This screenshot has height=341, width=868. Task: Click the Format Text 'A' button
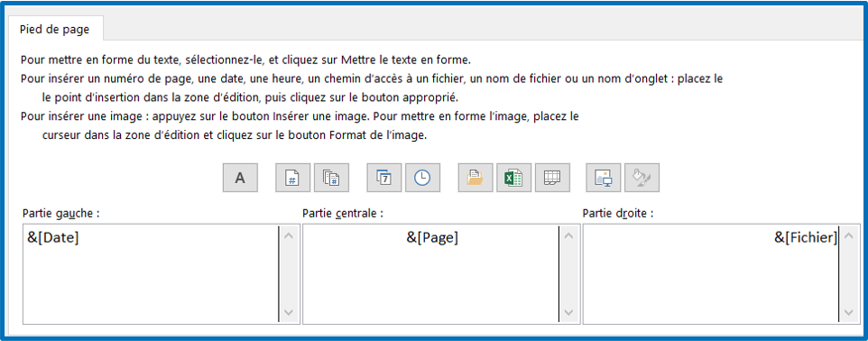[x=240, y=178]
